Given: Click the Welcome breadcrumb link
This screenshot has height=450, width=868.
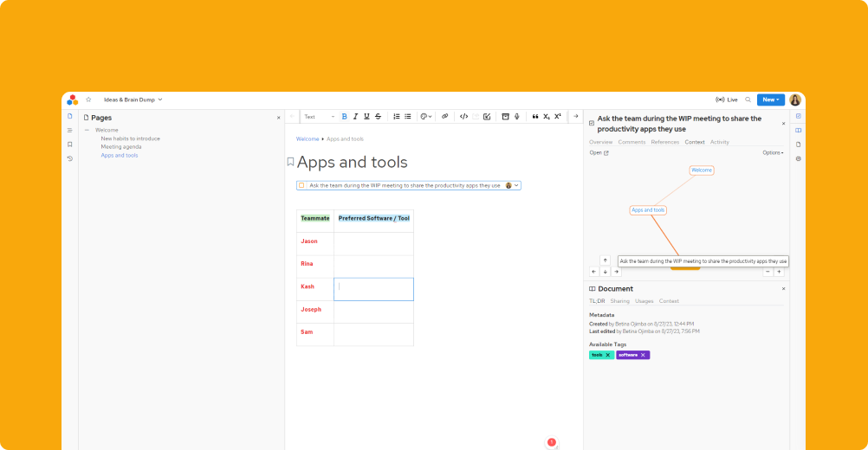Looking at the screenshot, I should (x=308, y=138).
